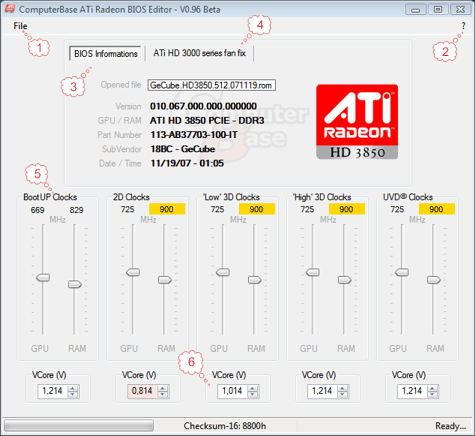This screenshot has width=475, height=436.
Task: Decrease the 2D Clocks VCore with down arrow
Action: coord(163,394)
